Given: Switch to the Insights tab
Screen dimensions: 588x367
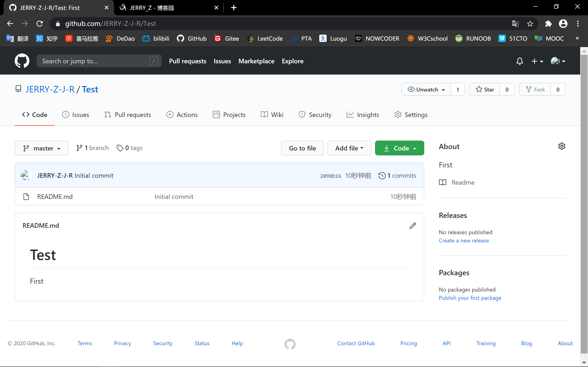Looking at the screenshot, I should pyautogui.click(x=363, y=114).
